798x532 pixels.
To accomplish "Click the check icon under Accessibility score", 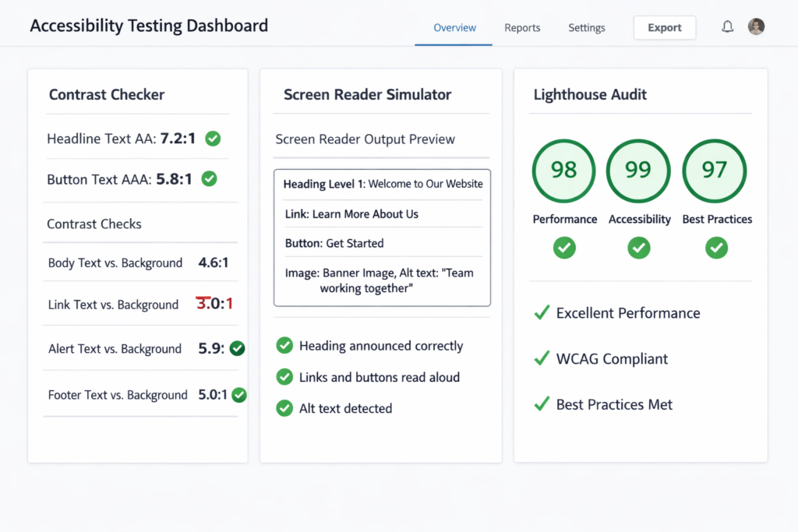I will point(639,248).
